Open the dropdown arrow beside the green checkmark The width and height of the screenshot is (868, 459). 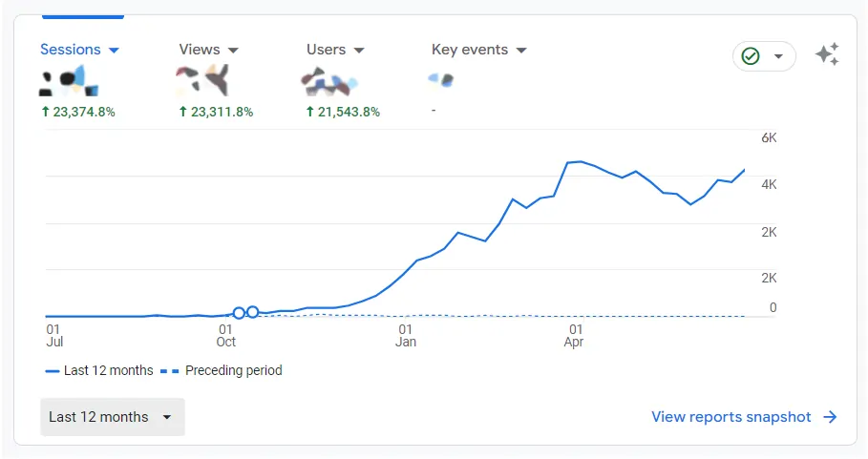point(778,56)
